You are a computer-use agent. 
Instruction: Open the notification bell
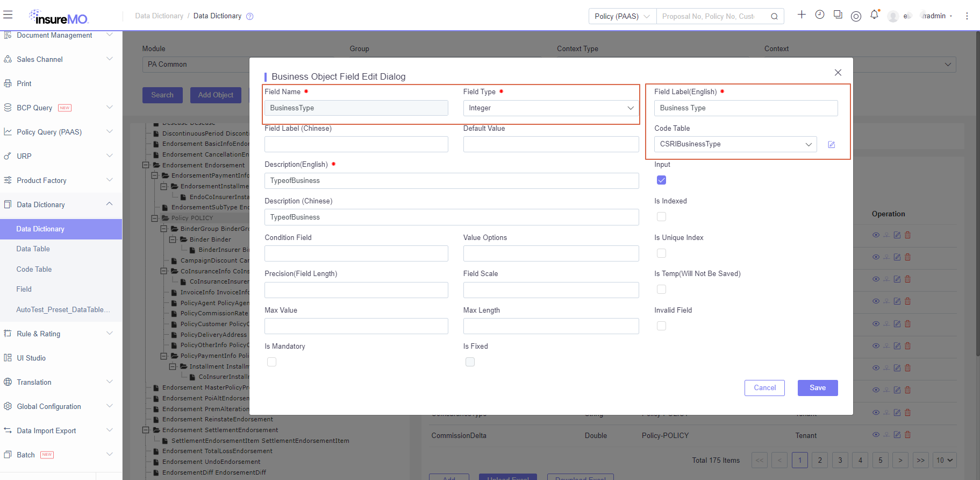pos(874,15)
